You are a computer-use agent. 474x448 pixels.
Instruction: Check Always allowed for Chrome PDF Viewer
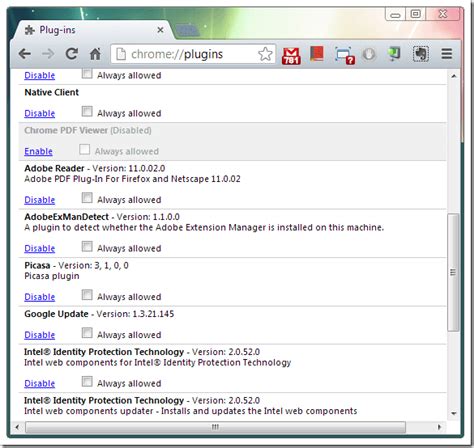coord(84,149)
